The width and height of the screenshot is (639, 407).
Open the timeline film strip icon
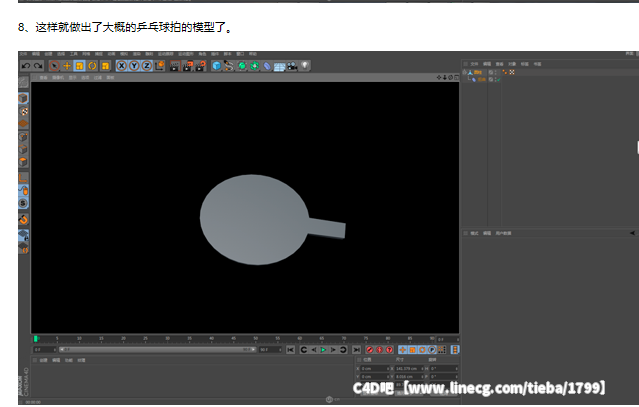[455, 350]
